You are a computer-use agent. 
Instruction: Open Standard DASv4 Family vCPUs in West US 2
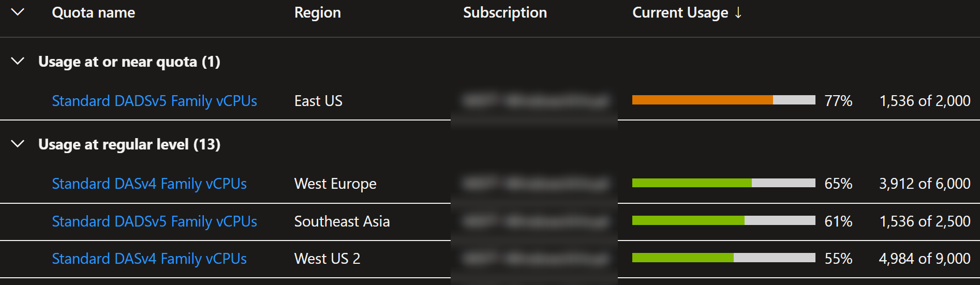(x=150, y=259)
